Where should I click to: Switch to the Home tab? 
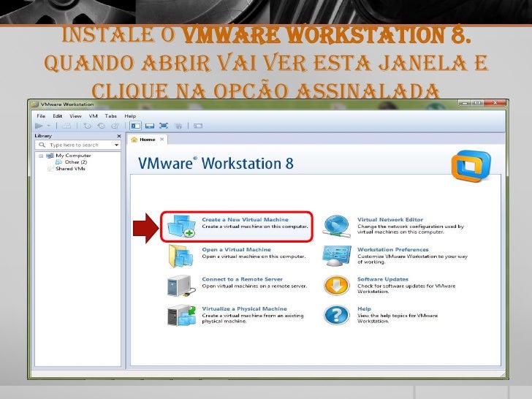pyautogui.click(x=148, y=140)
